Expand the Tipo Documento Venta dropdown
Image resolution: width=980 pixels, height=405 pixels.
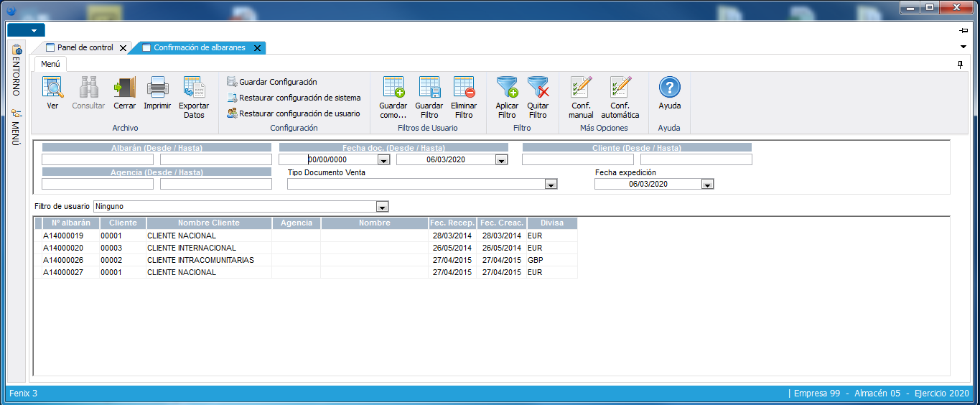coord(551,185)
